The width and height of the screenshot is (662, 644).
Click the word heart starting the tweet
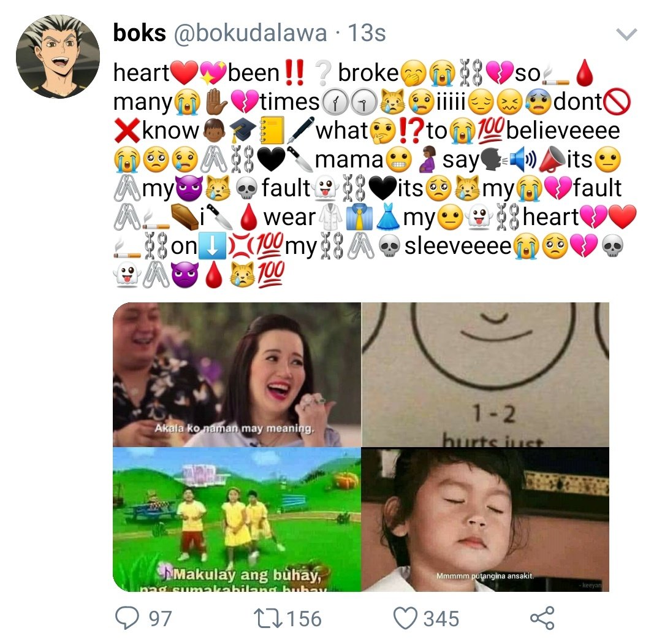[x=141, y=72]
